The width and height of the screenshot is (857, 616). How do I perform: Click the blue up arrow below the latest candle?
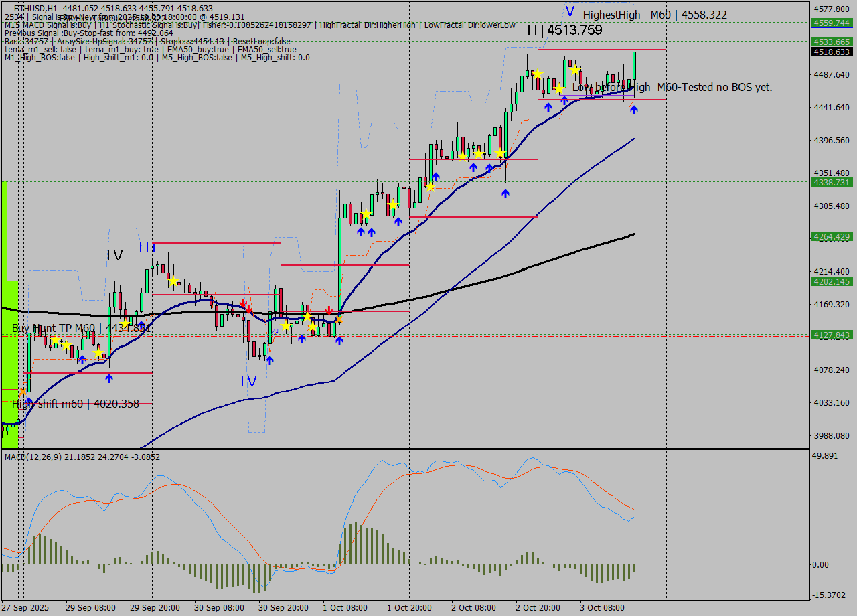633,109
